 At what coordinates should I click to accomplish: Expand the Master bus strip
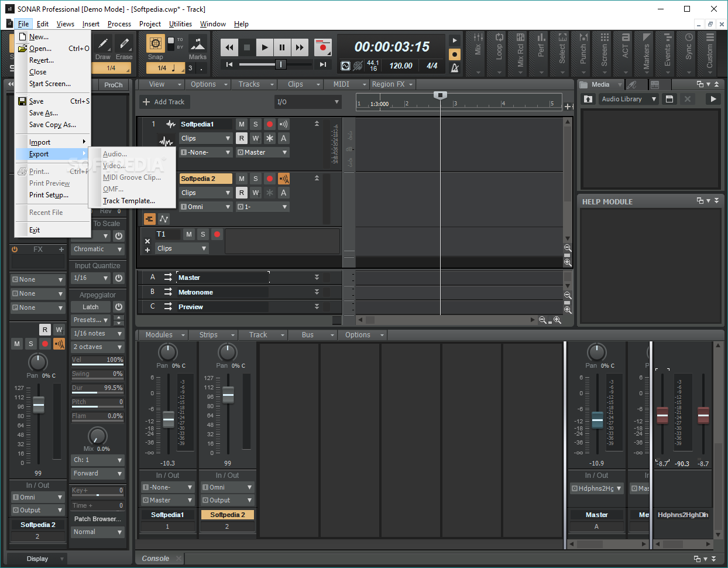click(x=317, y=278)
